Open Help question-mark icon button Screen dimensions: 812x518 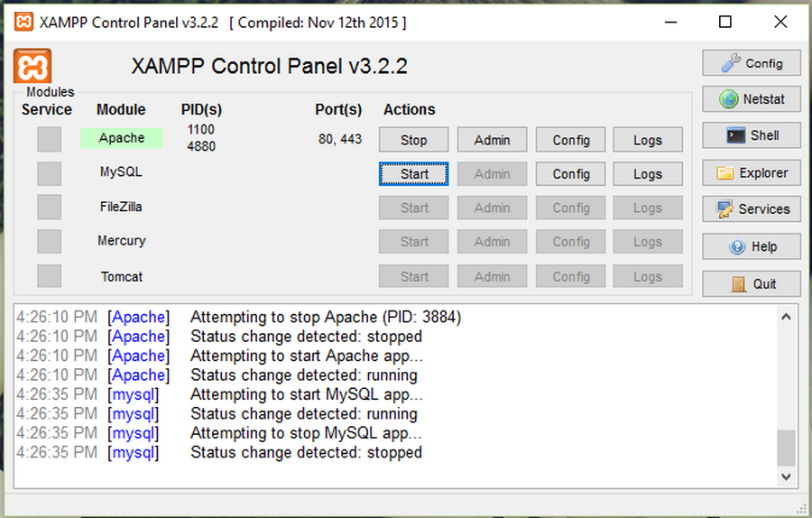tap(751, 246)
